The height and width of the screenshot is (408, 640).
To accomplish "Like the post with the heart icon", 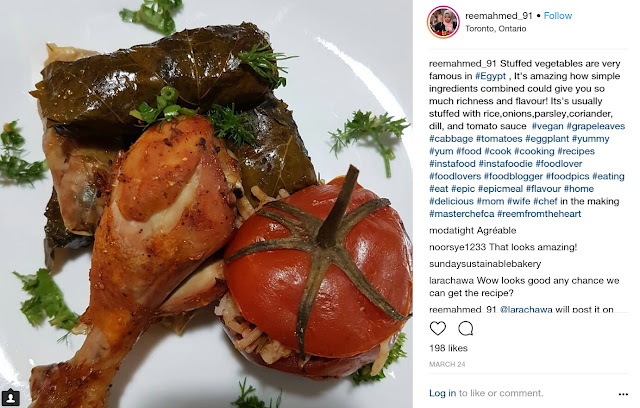I will [x=438, y=328].
